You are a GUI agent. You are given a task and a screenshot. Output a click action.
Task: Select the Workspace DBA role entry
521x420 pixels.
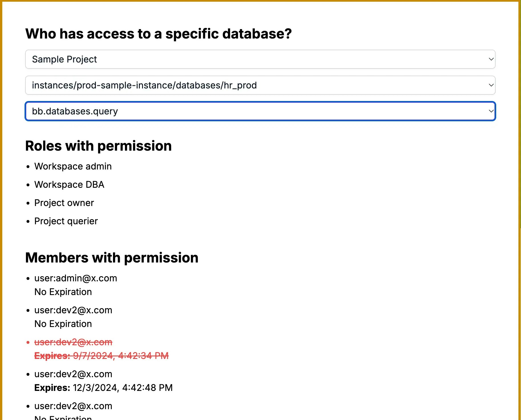coord(69,185)
